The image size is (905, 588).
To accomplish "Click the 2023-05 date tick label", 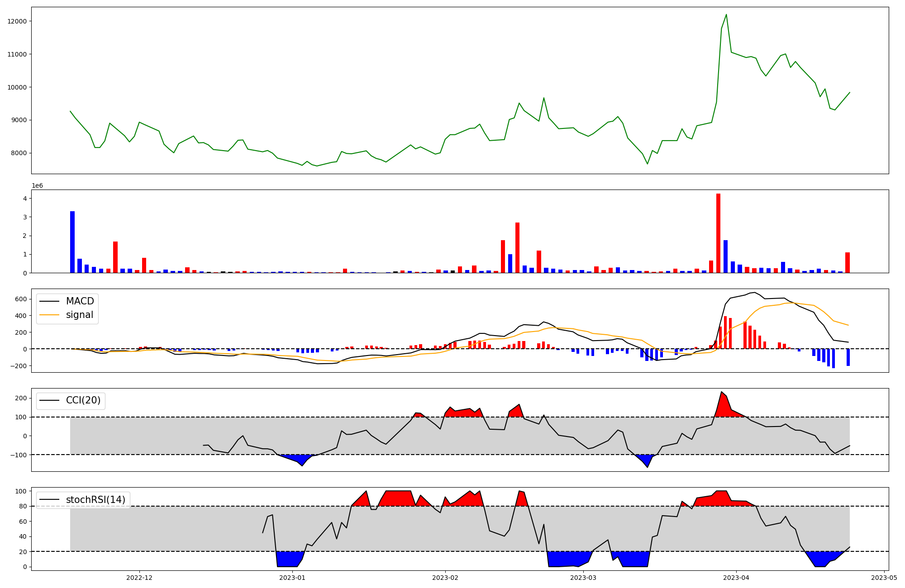I will 884,578.
